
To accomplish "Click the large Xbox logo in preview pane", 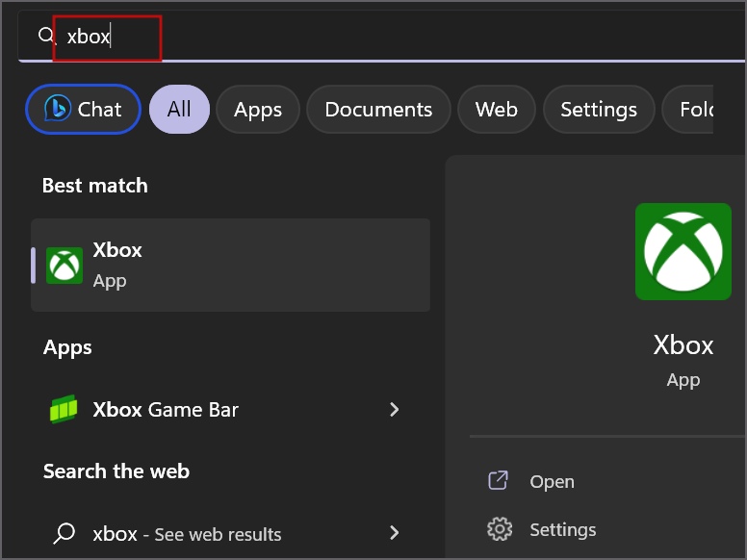I will click(x=683, y=251).
